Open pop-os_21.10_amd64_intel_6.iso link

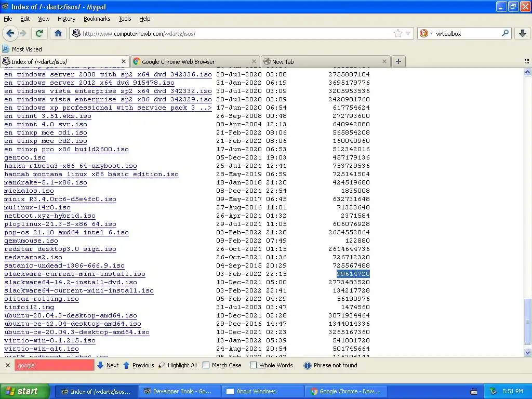[66, 232]
